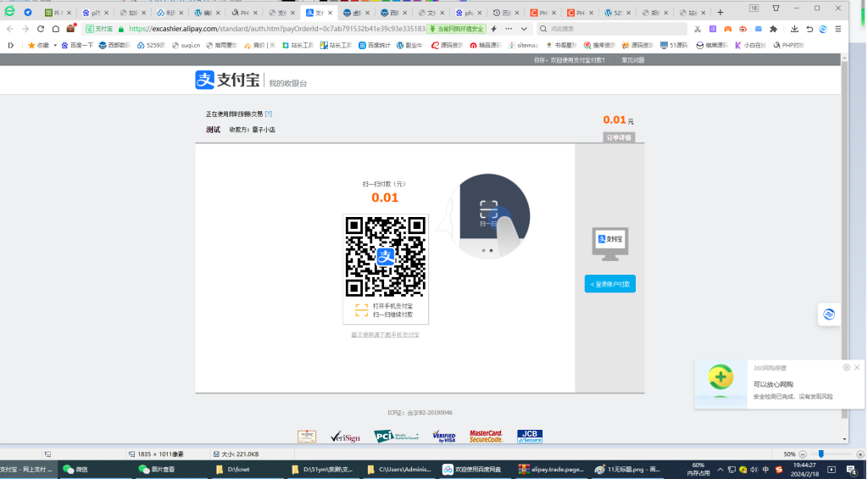This screenshot has width=868, height=479.
Task: Click the JCB J/Secure logo
Action: [530, 437]
